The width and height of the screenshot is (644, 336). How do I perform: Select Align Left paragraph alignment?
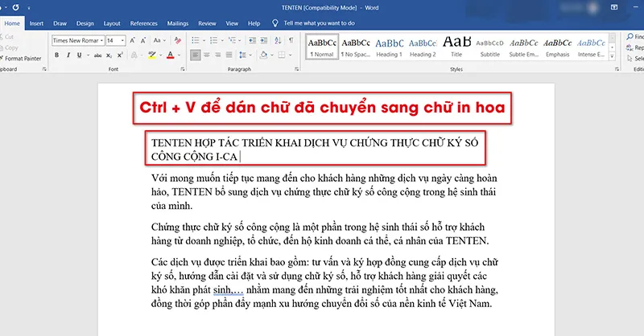click(195, 55)
